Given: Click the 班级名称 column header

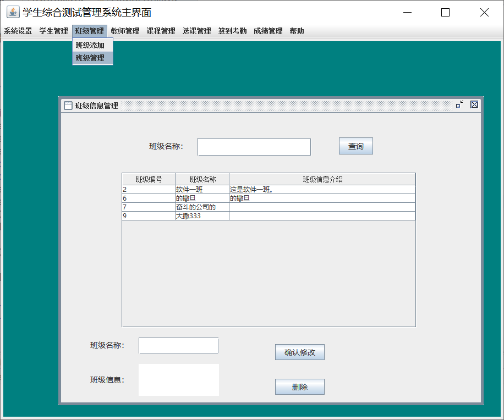Looking at the screenshot, I should click(x=202, y=179).
